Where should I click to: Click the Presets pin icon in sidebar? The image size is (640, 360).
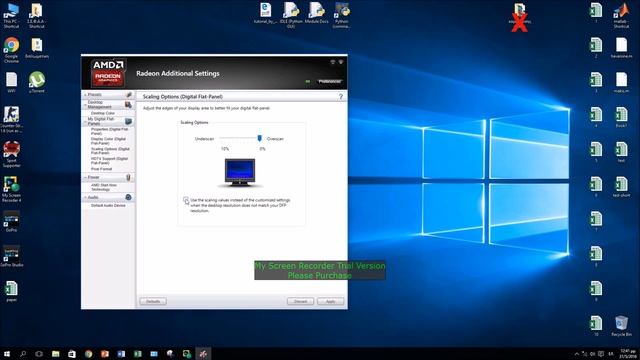point(129,95)
